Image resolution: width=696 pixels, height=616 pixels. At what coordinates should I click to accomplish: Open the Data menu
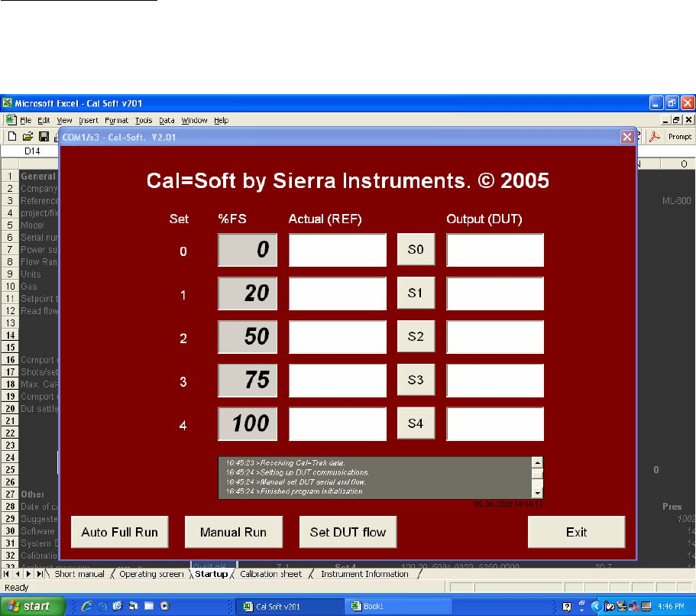(x=167, y=120)
